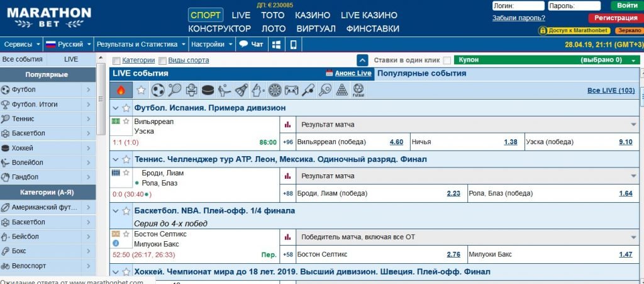Open the Сервисы dropdown menu
Image resolution: width=644 pixels, height=284 pixels.
click(22, 44)
